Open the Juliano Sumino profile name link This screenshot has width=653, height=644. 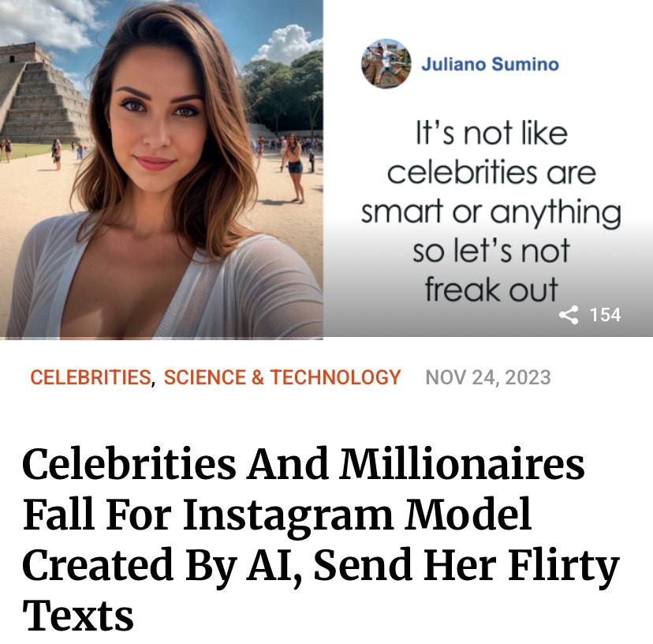click(x=490, y=64)
